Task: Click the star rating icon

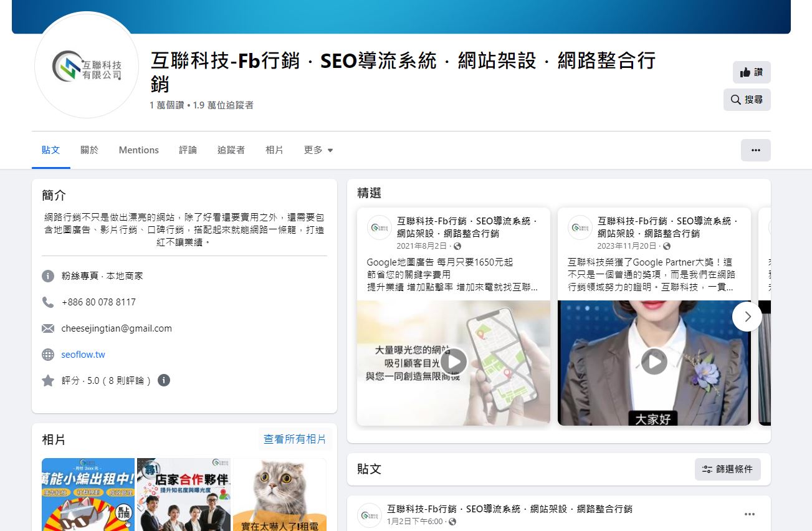Action: point(48,380)
